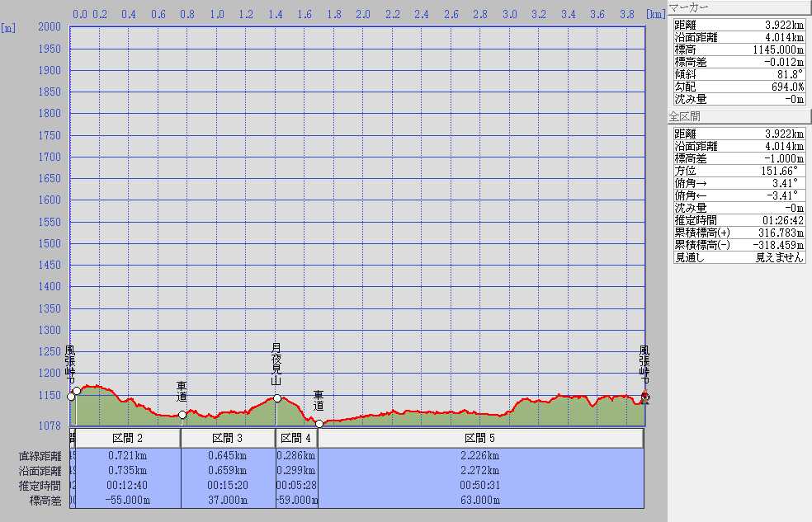
Task: Click the 2000 label on elevation axis
Action: [x=49, y=26]
